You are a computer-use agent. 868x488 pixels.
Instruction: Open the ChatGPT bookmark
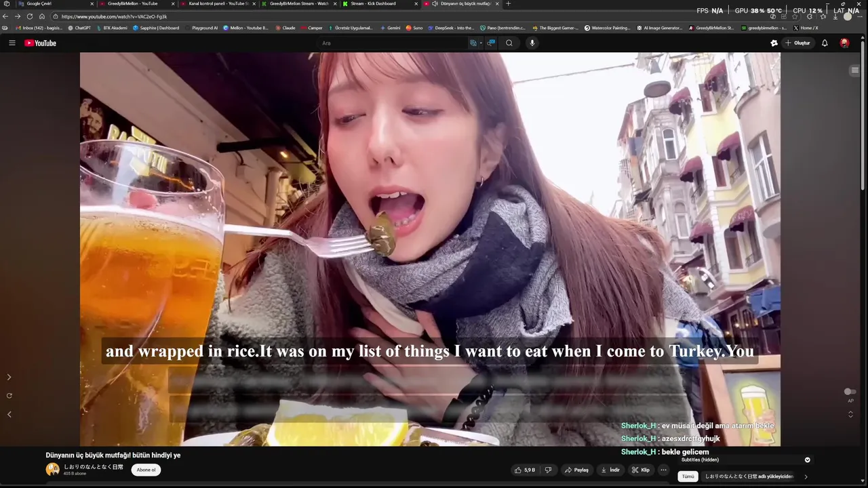[x=79, y=28]
